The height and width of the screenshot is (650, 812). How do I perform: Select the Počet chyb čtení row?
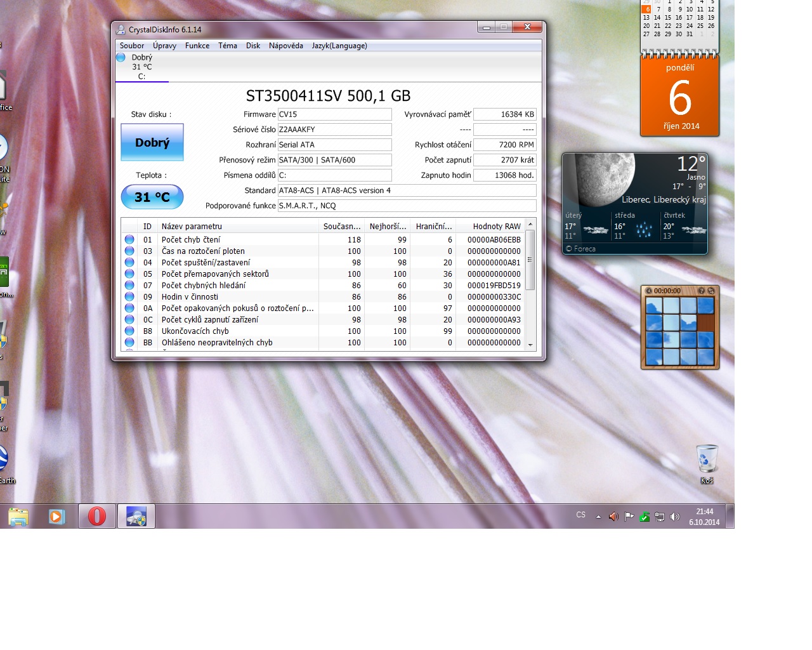(323, 239)
